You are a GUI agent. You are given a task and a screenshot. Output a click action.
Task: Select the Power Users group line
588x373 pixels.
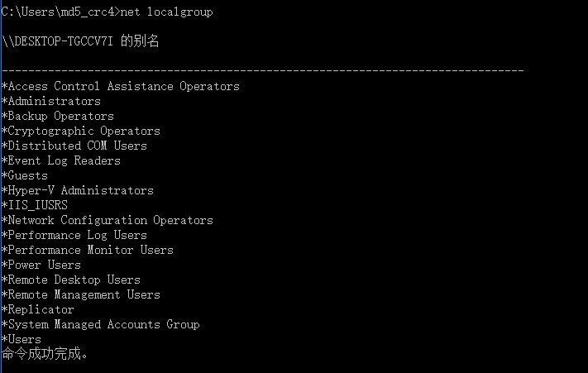click(x=41, y=265)
